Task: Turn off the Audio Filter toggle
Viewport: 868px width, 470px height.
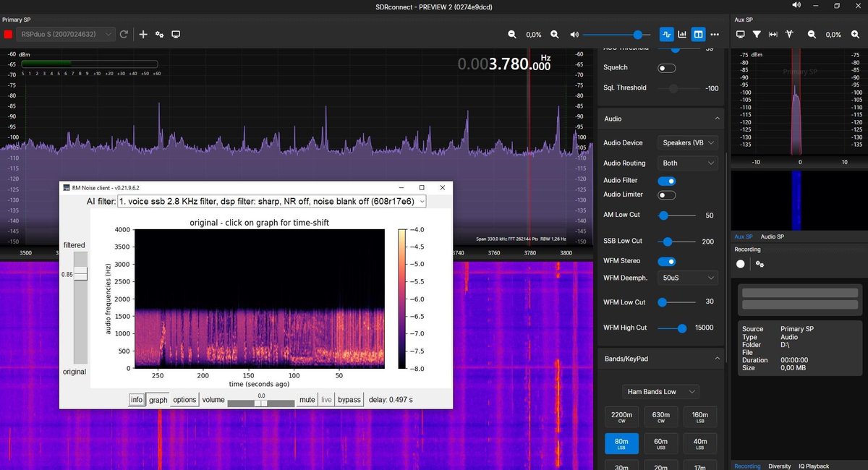Action: [666, 180]
